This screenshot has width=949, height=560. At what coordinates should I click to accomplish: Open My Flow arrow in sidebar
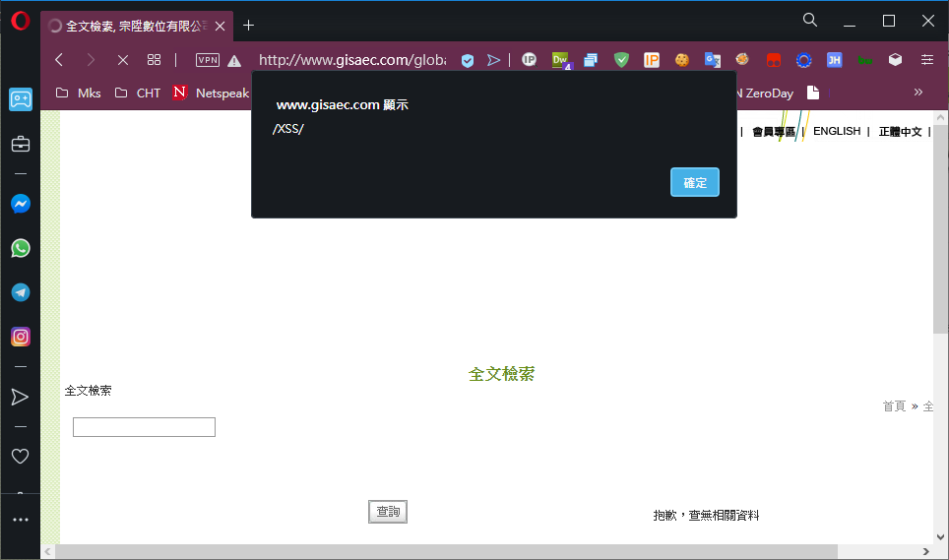pyautogui.click(x=20, y=397)
